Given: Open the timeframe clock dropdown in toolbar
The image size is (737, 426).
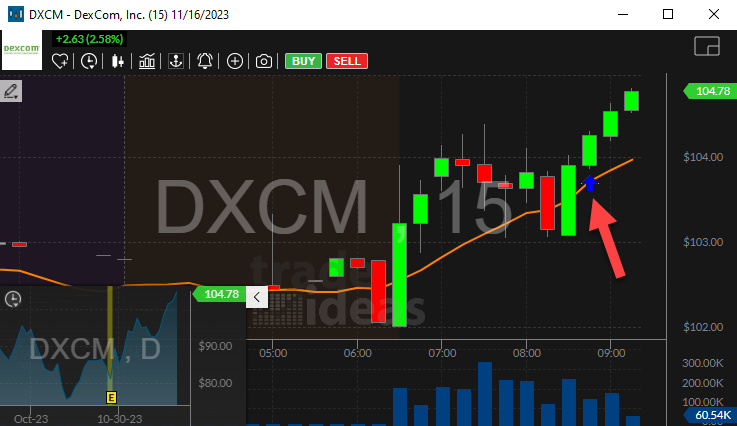Looking at the screenshot, I should click(90, 61).
